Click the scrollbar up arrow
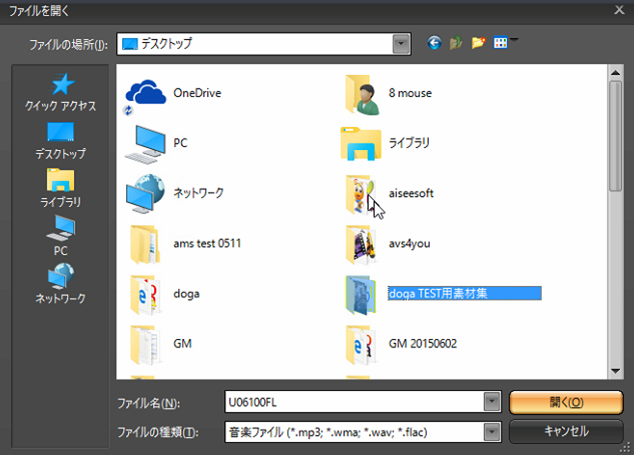 (615, 73)
